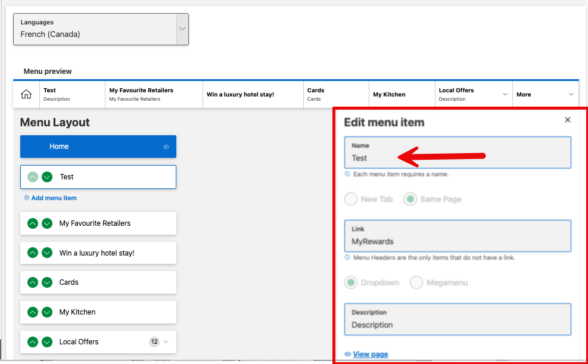This screenshot has height=364, width=588.
Task: Move My Kitchen item down
Action: click(x=47, y=312)
